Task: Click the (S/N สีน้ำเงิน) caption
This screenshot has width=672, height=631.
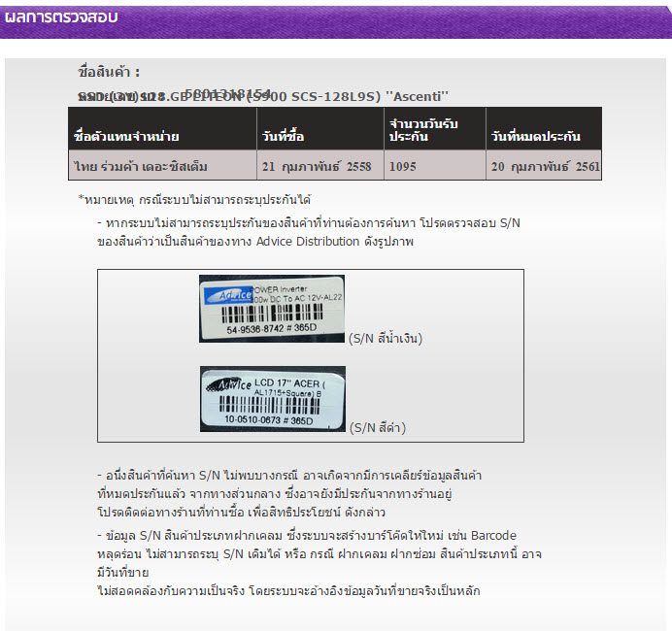Action: click(x=386, y=339)
